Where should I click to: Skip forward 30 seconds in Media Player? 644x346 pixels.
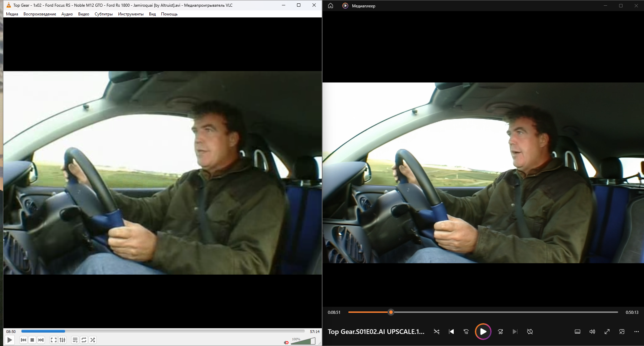pos(500,332)
